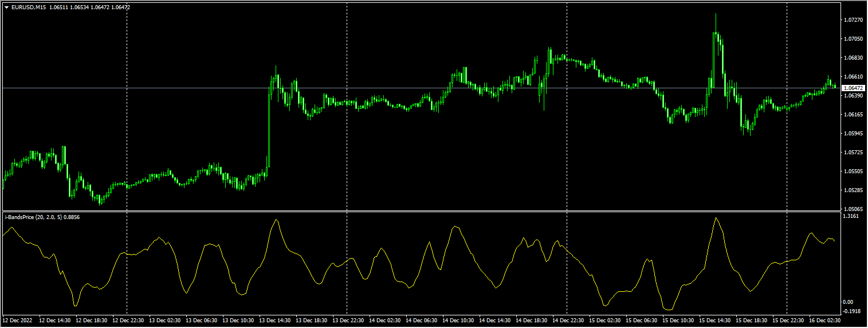
Task: Click price axis value 1.06165
Action: (854, 115)
